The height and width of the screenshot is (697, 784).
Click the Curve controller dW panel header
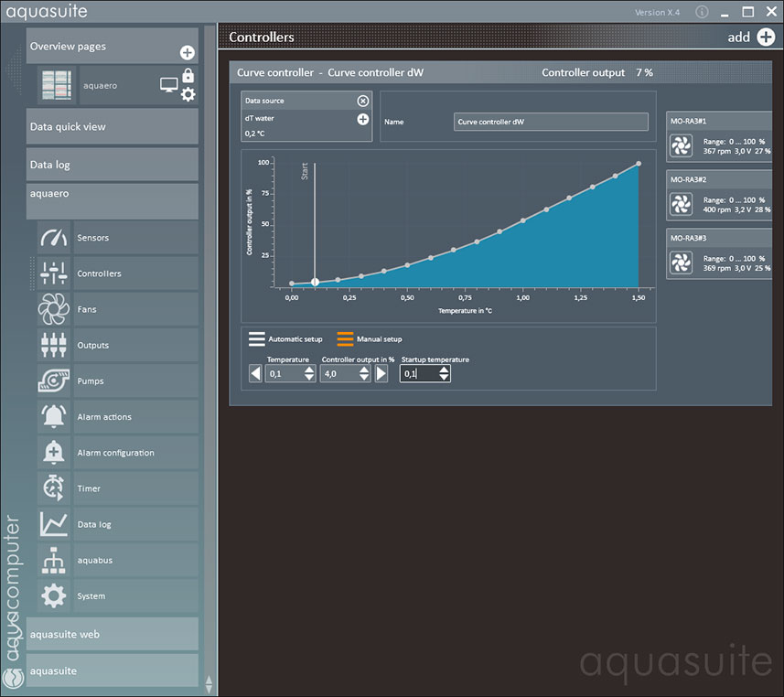coord(500,72)
